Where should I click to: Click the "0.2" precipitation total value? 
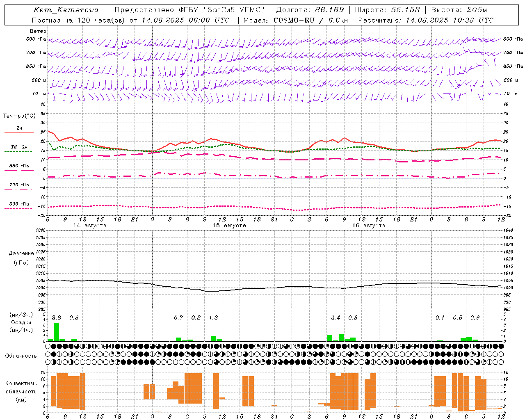pyautogui.click(x=196, y=318)
